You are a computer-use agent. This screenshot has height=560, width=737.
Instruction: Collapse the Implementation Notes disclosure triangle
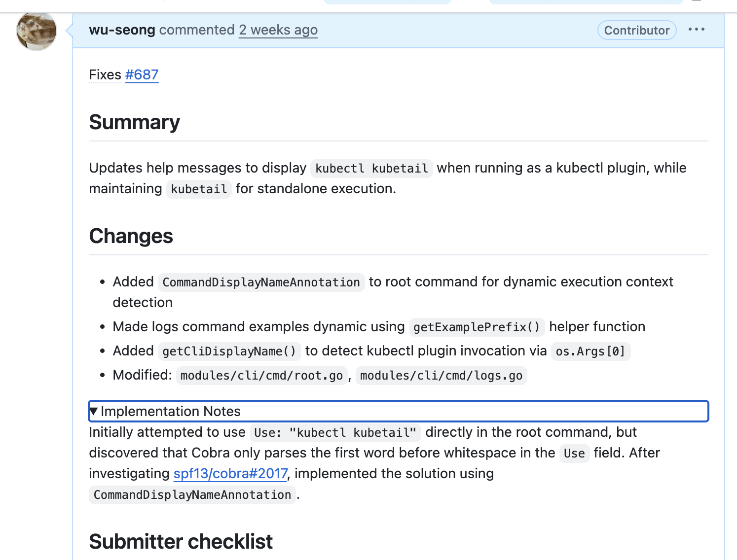[x=94, y=411]
